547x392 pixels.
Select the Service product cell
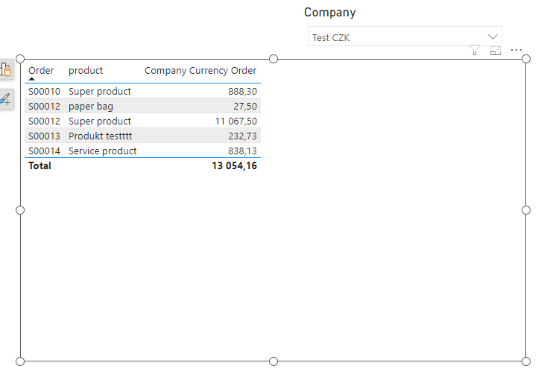(103, 151)
